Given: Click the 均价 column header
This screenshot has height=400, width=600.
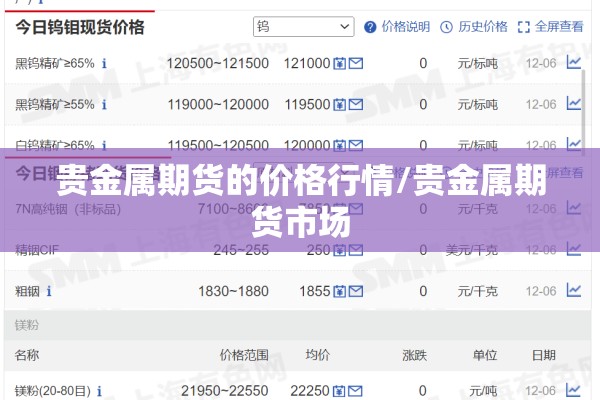Looking at the screenshot, I should (317, 355).
